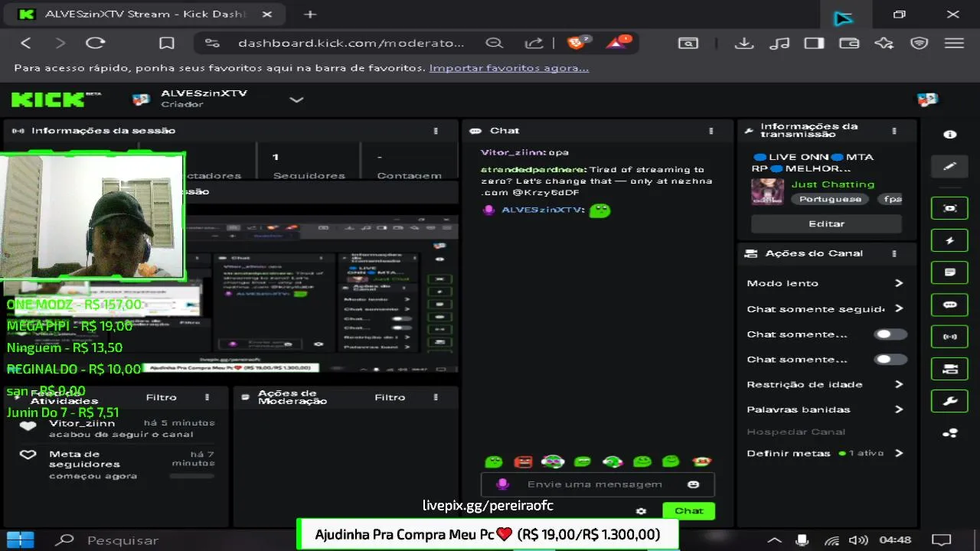
Task: Toggle the switch directly above Restrição de idade
Action: [x=890, y=359]
